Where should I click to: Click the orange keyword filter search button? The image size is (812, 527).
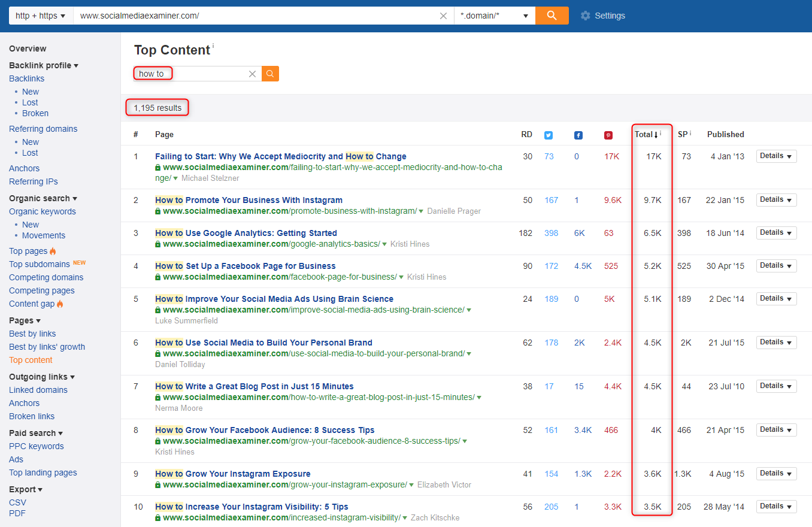click(x=270, y=74)
